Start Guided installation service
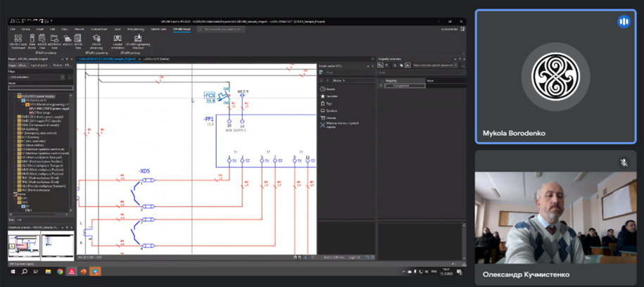The height and width of the screenshot is (287, 644). pyautogui.click(x=118, y=42)
